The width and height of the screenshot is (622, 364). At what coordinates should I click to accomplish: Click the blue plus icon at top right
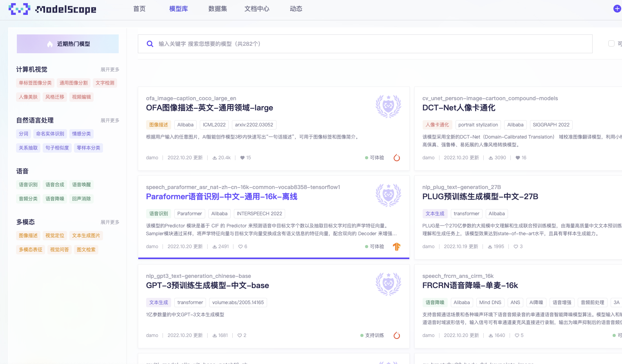tap(617, 9)
